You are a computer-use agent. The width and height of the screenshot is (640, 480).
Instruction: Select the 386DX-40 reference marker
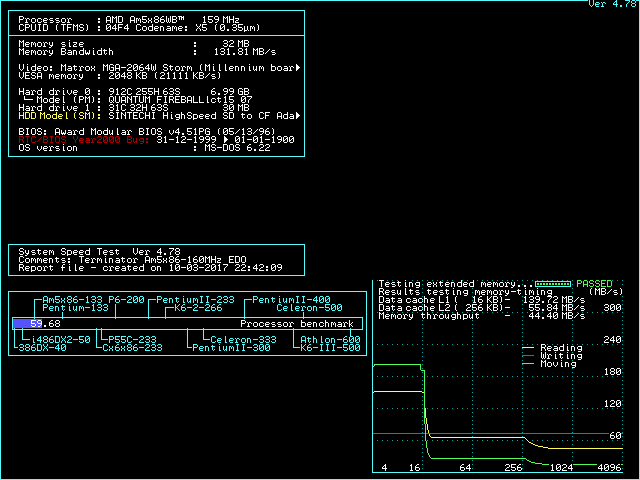[x=42, y=348]
